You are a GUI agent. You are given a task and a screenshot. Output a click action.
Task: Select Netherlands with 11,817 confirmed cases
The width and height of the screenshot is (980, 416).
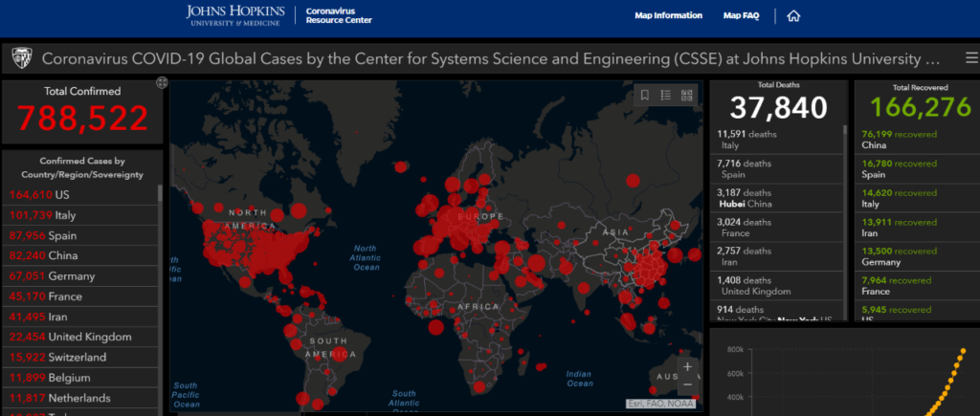coord(80,398)
